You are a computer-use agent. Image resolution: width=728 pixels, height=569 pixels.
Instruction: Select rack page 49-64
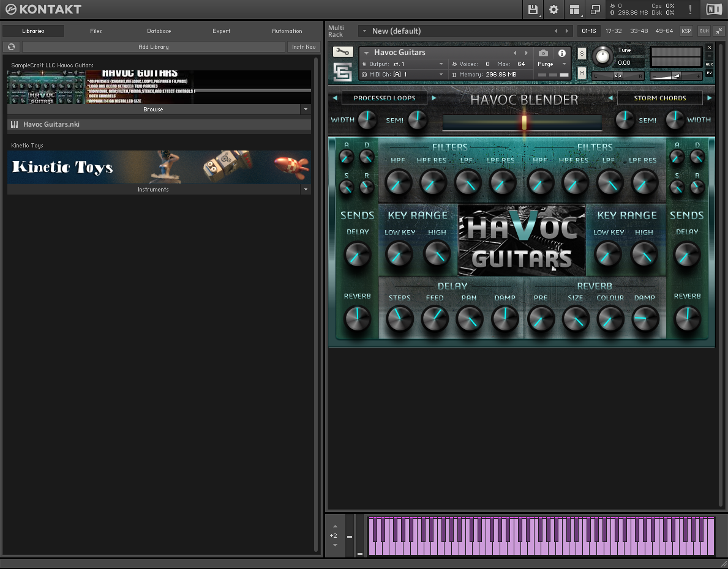click(x=664, y=31)
